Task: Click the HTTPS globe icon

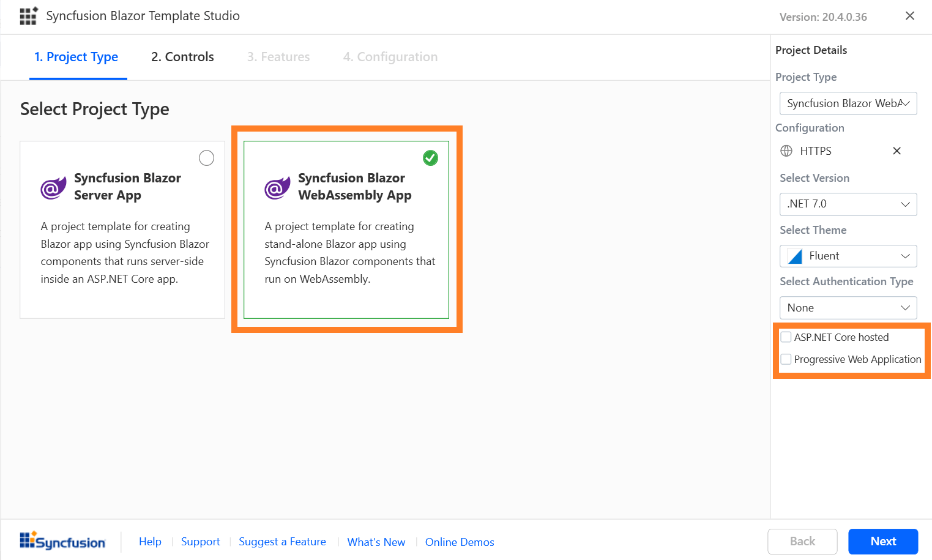Action: (x=786, y=151)
